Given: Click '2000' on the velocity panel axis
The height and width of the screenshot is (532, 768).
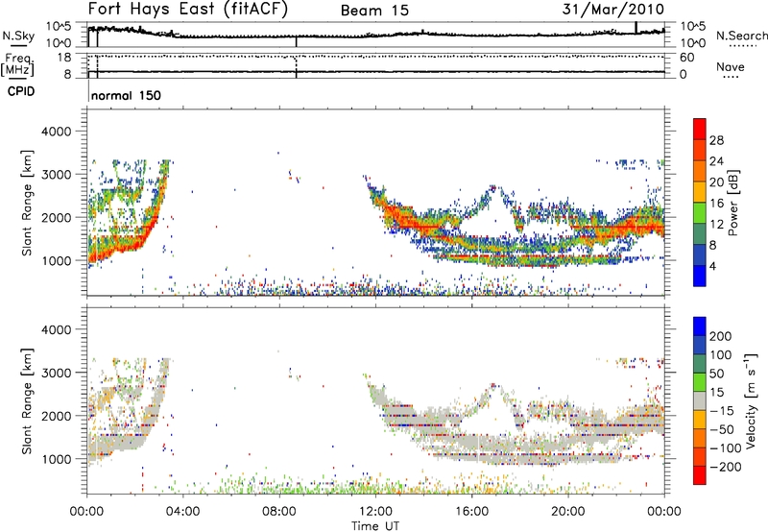Looking at the screenshot, I should [57, 416].
